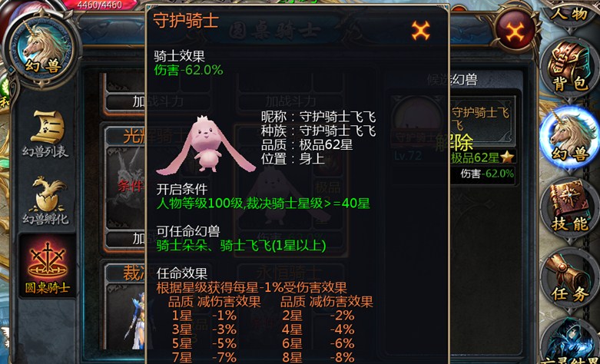Select the glowing 幻兽 unicorn sidebar icon
The width and height of the screenshot is (600, 364).
coord(569,137)
